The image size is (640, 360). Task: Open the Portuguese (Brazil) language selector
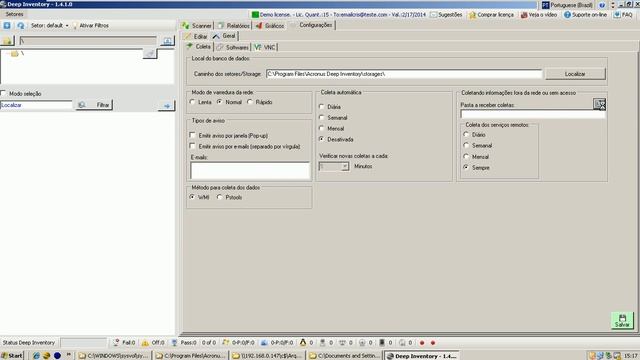567,5
